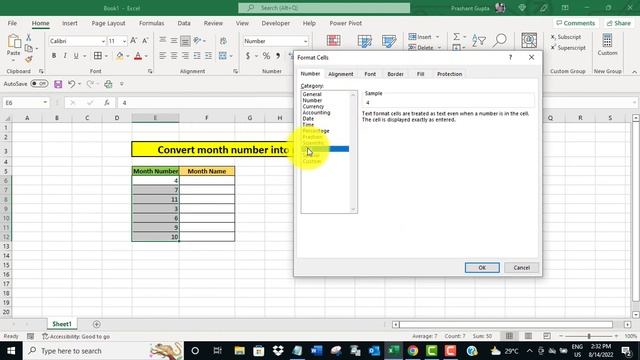Image resolution: width=640 pixels, height=360 pixels.
Task: Toggle Bold formatting
Action: (54, 56)
